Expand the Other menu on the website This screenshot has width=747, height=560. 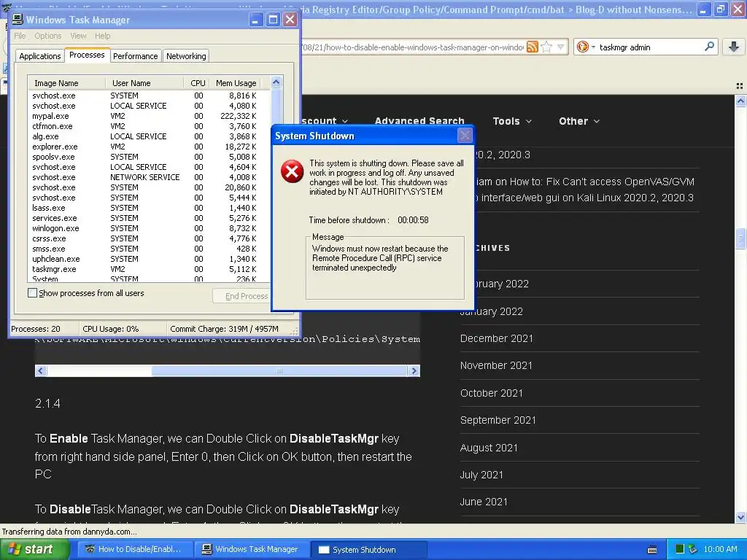tap(578, 121)
